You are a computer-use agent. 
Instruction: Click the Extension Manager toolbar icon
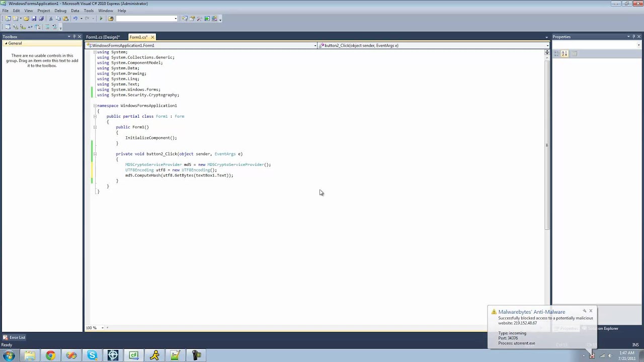(x=214, y=19)
